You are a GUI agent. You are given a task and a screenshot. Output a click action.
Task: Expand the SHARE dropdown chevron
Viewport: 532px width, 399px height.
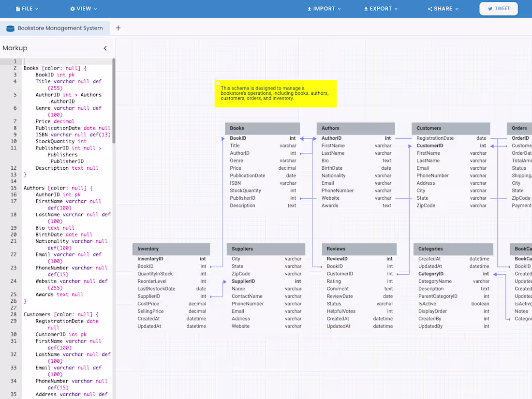coord(457,9)
